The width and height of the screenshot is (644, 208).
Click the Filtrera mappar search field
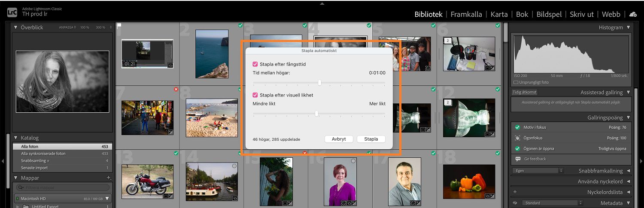(x=63, y=187)
